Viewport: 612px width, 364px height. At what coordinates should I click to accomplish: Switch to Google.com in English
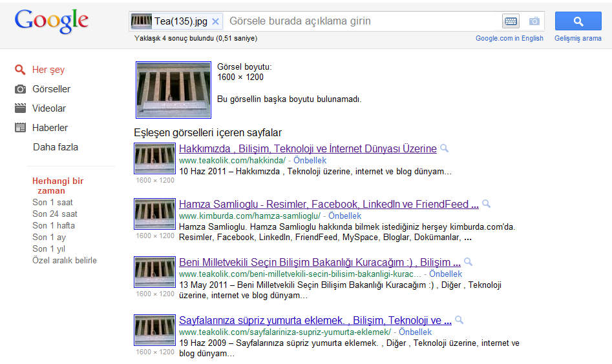509,38
